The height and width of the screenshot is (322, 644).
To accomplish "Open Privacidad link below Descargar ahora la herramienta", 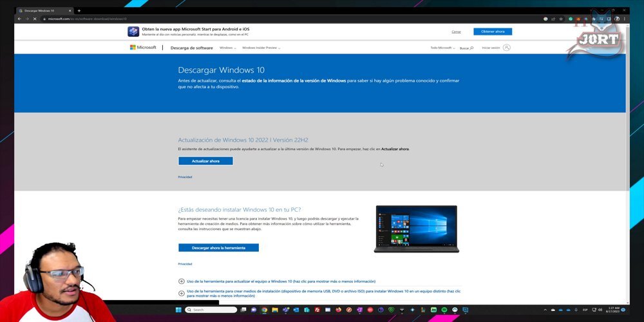I will tap(185, 264).
